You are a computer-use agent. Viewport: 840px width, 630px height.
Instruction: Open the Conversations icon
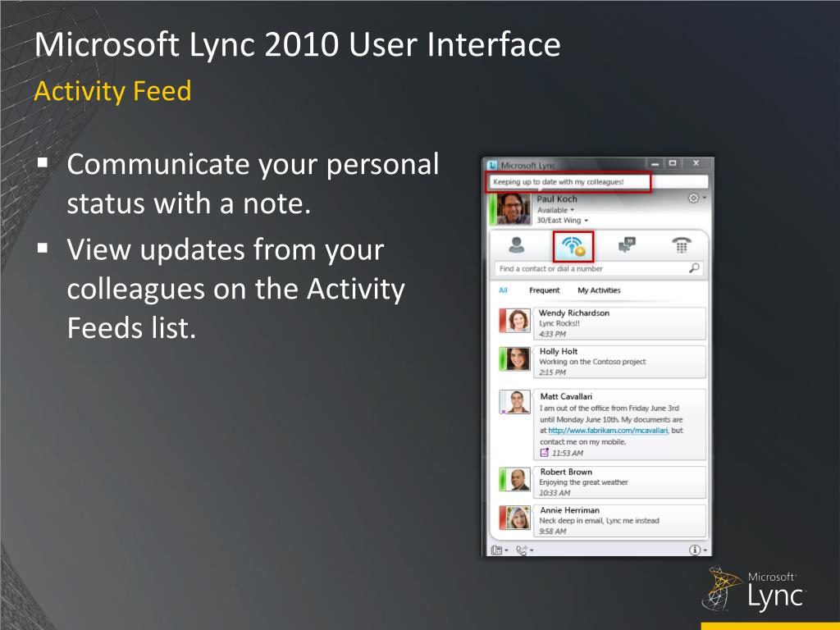point(627,245)
